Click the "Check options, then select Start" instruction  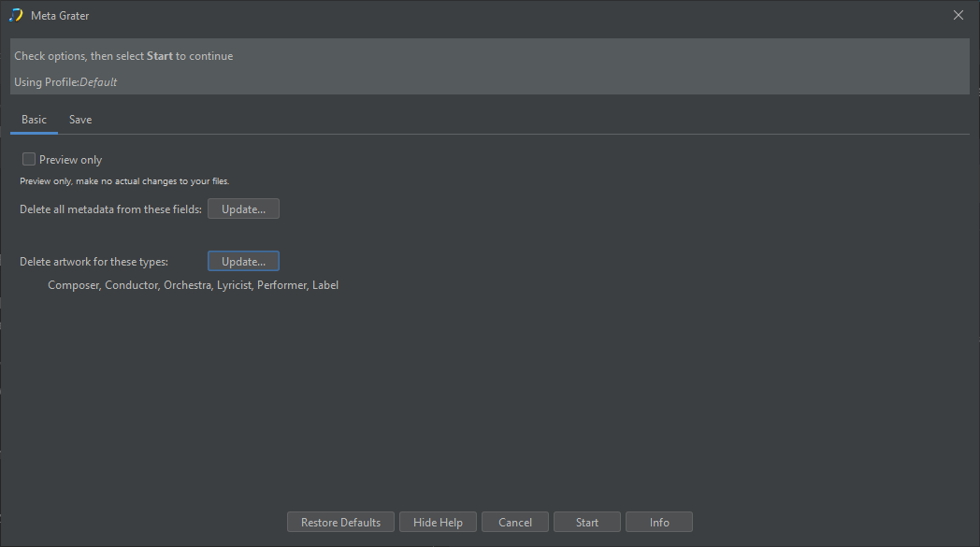coord(123,56)
